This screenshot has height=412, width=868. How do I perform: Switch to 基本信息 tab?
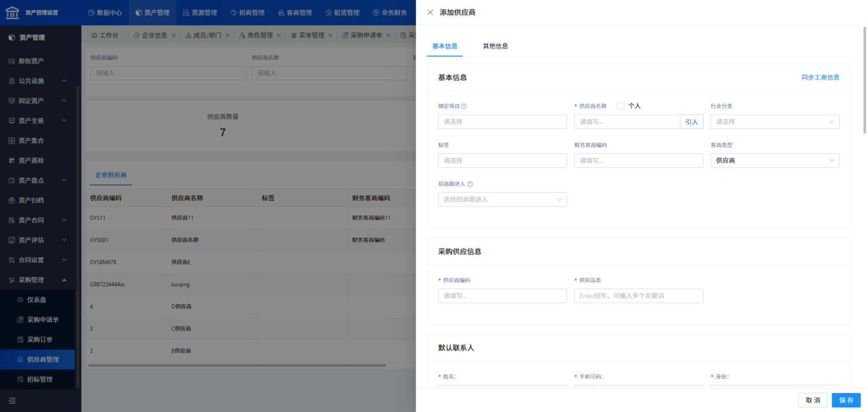[x=445, y=46]
